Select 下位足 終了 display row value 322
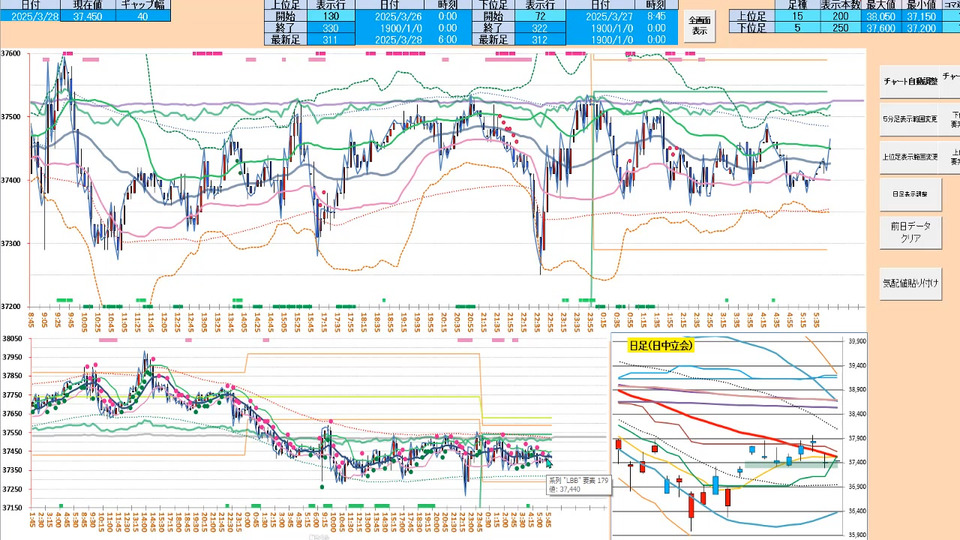 point(540,28)
